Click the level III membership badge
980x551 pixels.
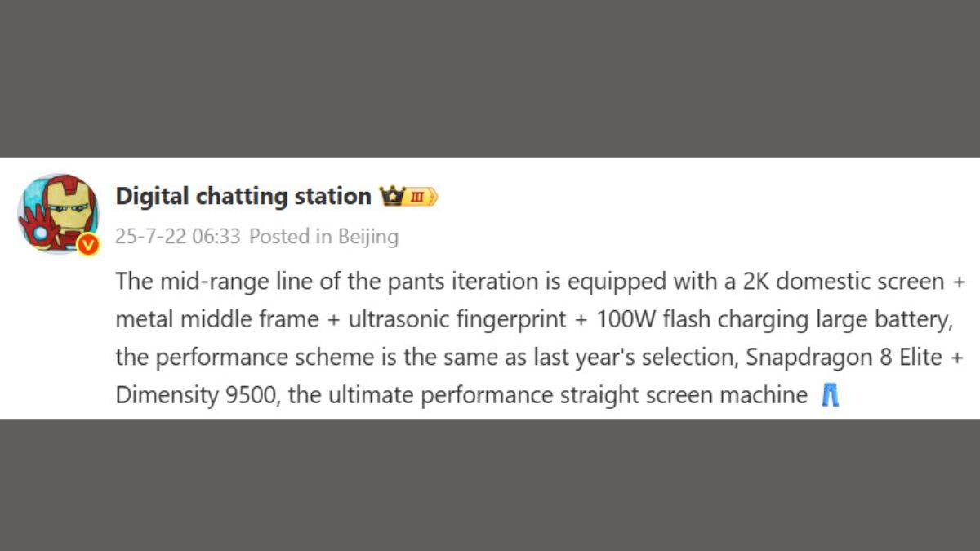419,197
